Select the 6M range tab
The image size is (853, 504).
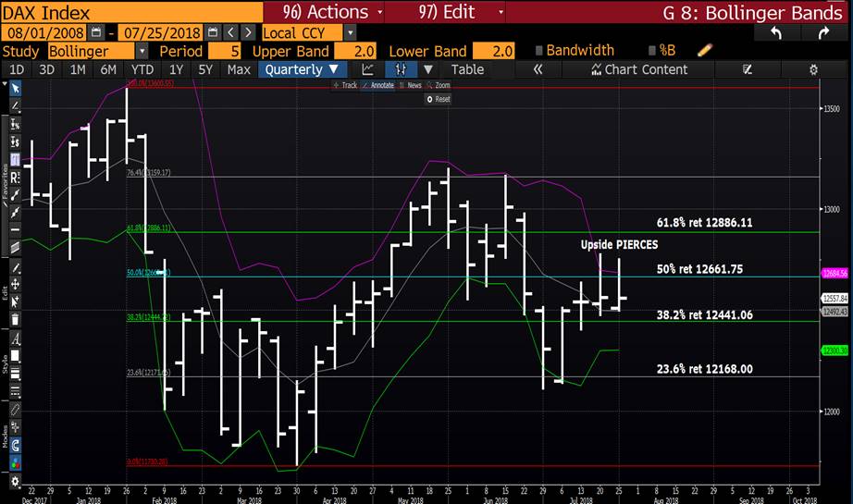(108, 69)
